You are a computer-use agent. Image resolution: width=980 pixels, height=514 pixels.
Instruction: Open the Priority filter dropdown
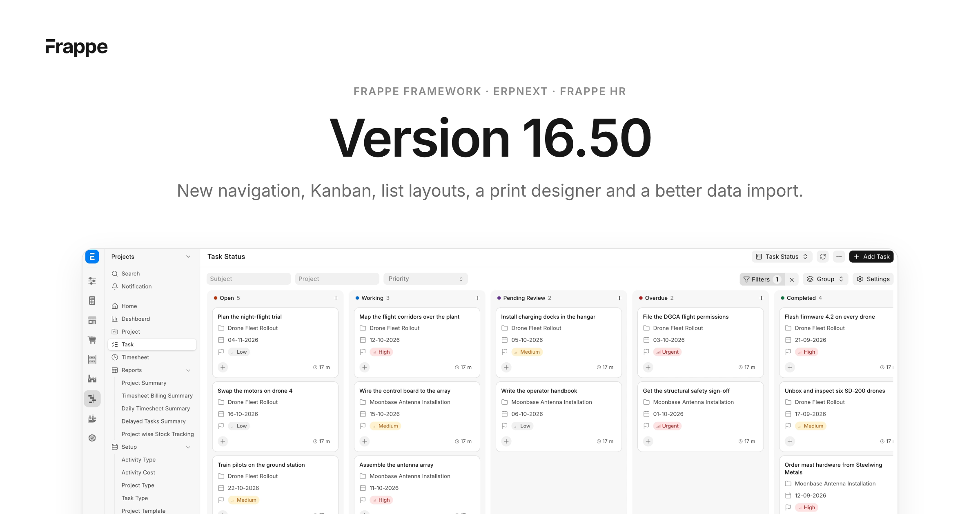tap(425, 279)
